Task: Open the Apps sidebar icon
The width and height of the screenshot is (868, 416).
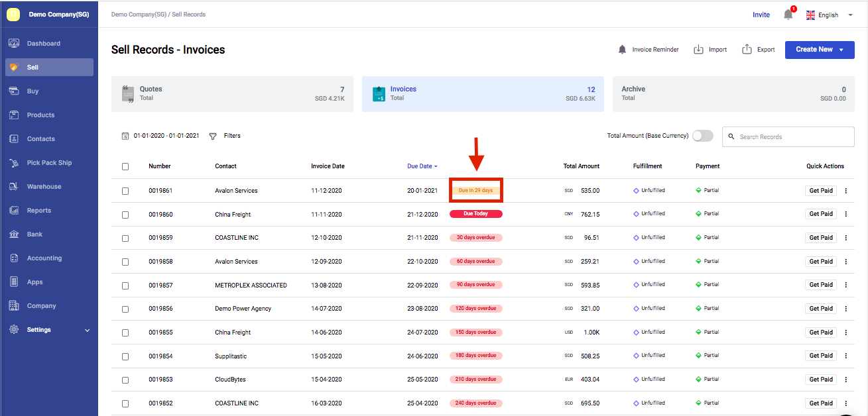Action: click(14, 282)
